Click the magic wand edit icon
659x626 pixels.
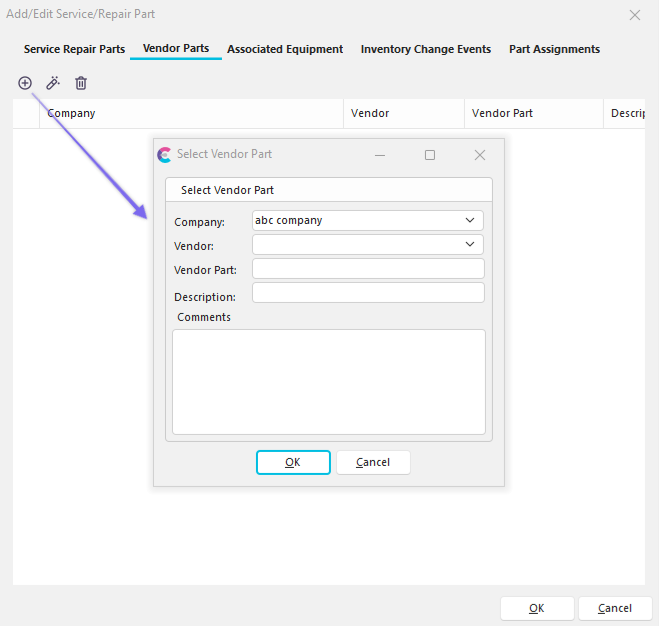coord(53,83)
